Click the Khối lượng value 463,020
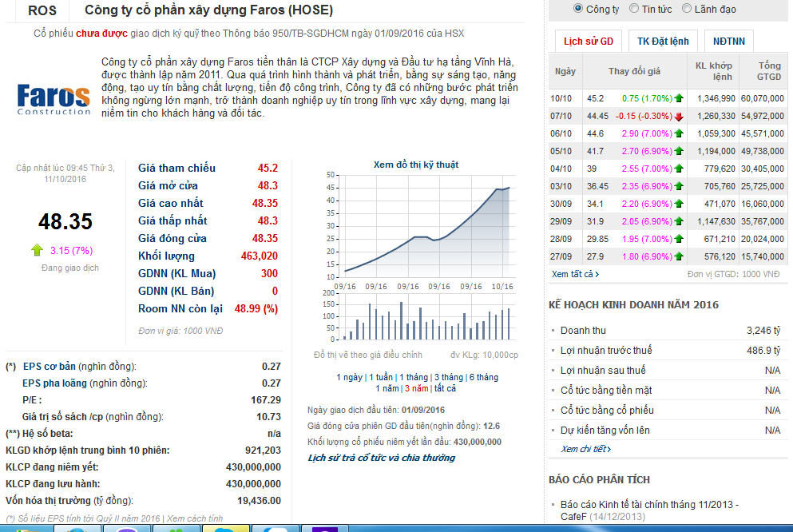 click(259, 256)
